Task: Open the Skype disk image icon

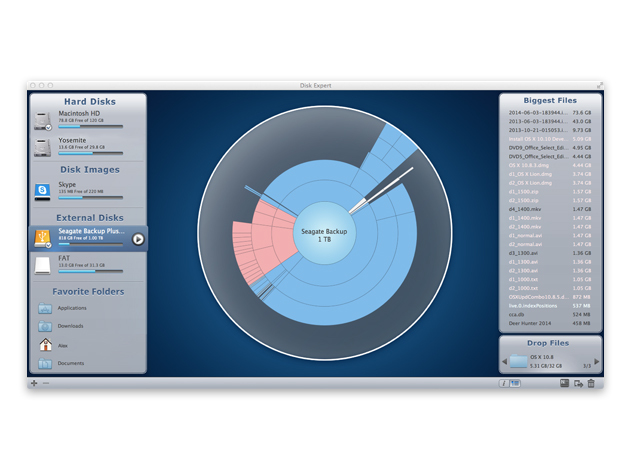Action: coord(43,191)
